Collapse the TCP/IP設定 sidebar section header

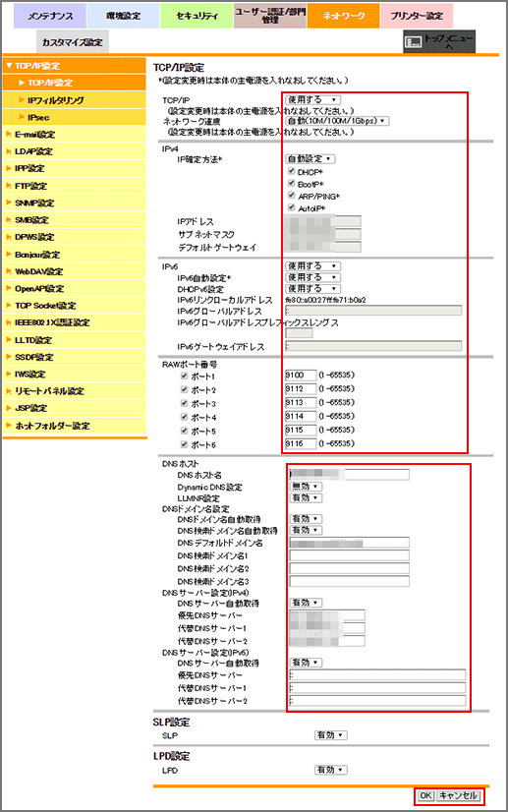(x=74, y=66)
